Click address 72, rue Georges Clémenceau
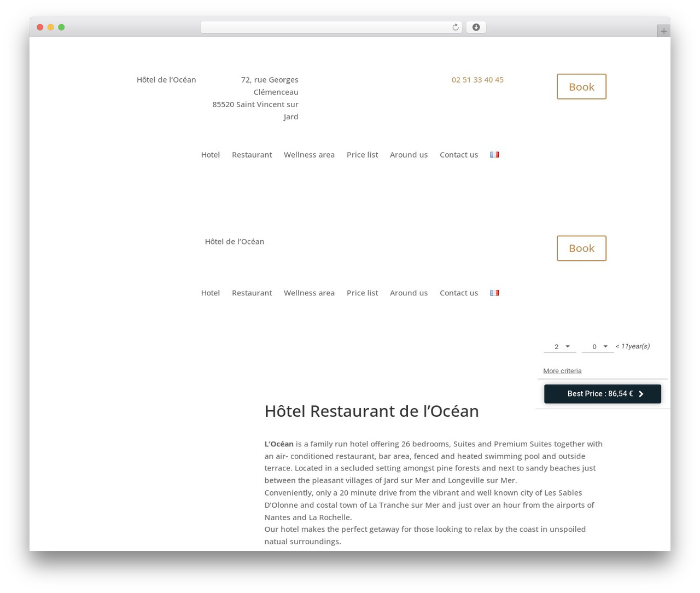 pos(270,86)
